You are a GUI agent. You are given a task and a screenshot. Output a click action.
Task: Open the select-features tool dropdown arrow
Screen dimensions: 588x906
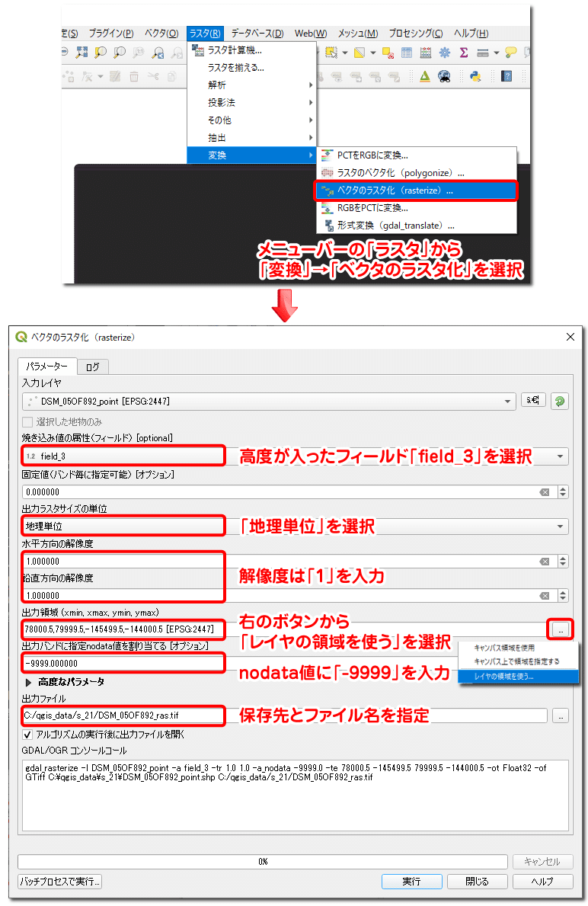click(x=345, y=53)
